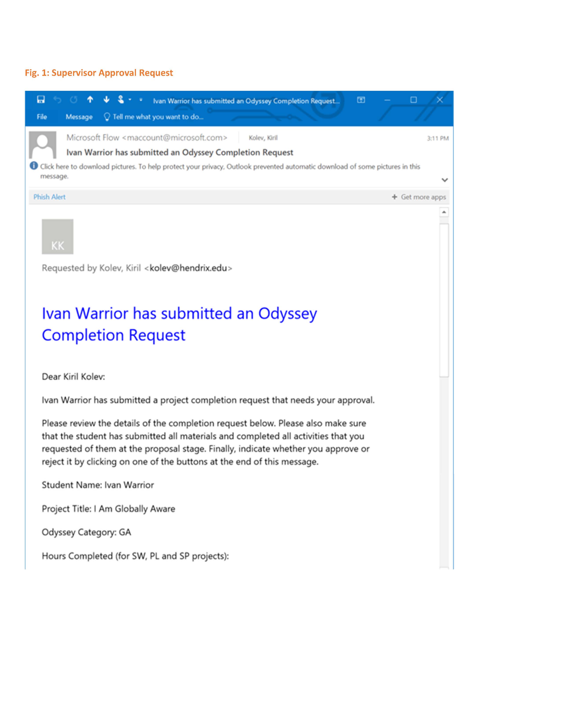561x728 pixels.
Task: Close the Outlook message window
Action: (x=440, y=100)
